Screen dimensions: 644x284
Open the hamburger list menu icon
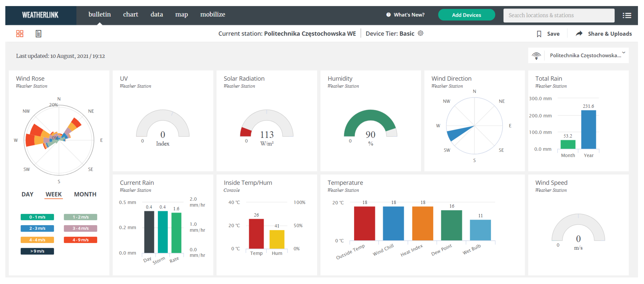coord(627,16)
